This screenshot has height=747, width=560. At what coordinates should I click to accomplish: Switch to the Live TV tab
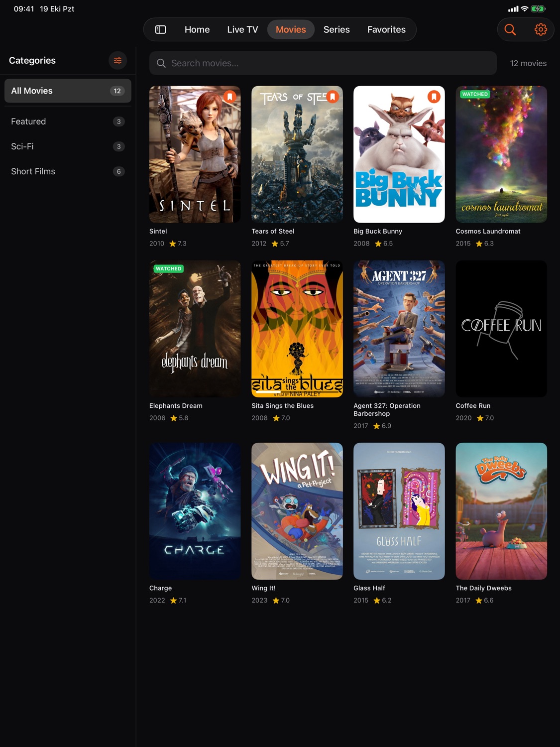tap(242, 29)
